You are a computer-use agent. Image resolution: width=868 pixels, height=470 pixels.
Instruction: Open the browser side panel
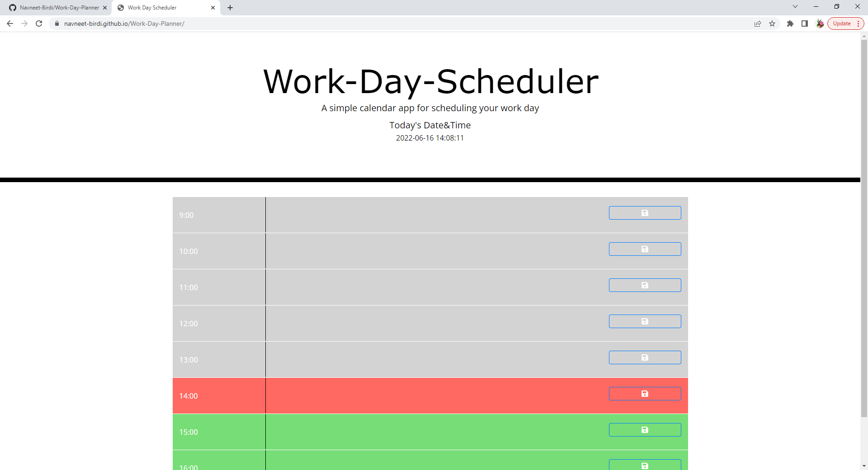pyautogui.click(x=805, y=23)
